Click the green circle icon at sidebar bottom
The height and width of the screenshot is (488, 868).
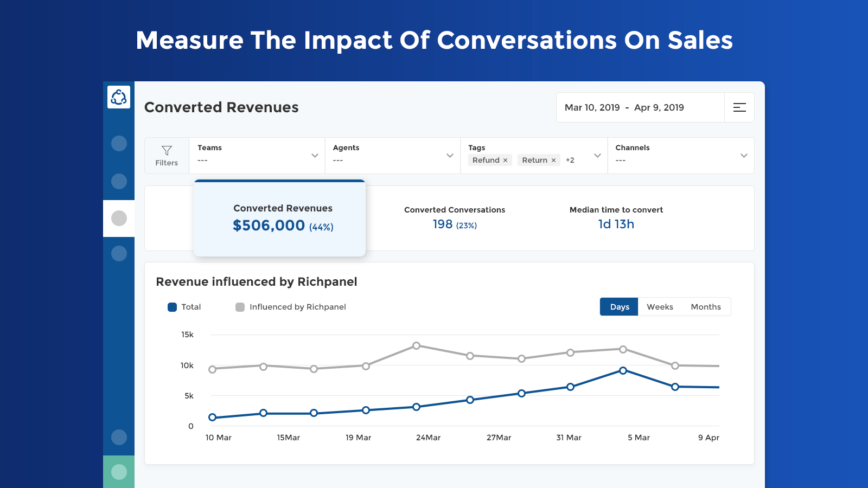[x=119, y=472]
